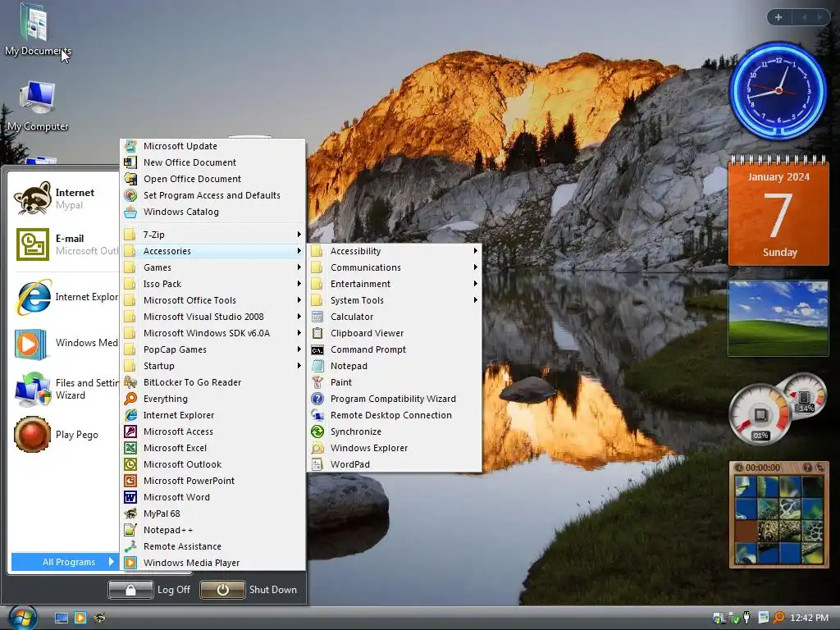Expand the Games folder submenu

(x=212, y=267)
